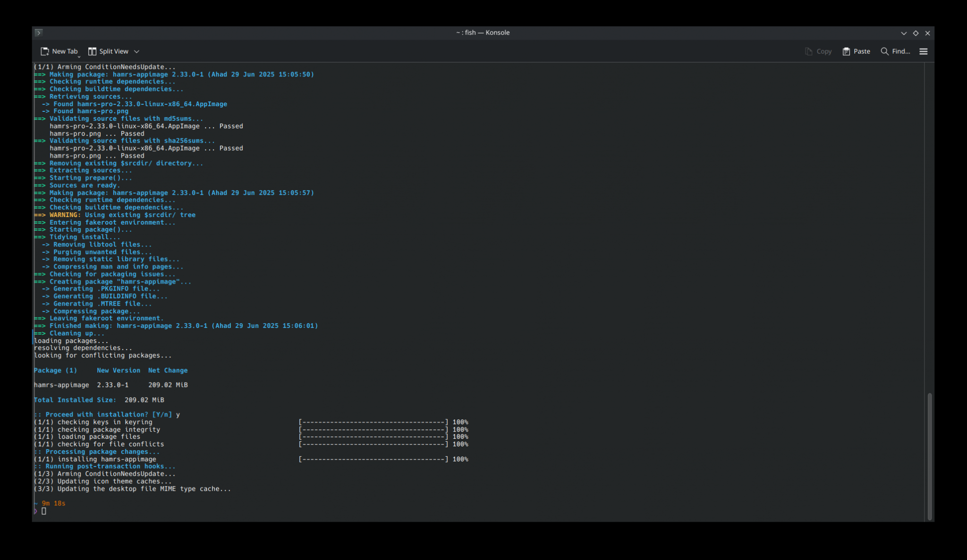The image size is (967, 560).
Task: Click the Copy toolbar label
Action: click(824, 51)
